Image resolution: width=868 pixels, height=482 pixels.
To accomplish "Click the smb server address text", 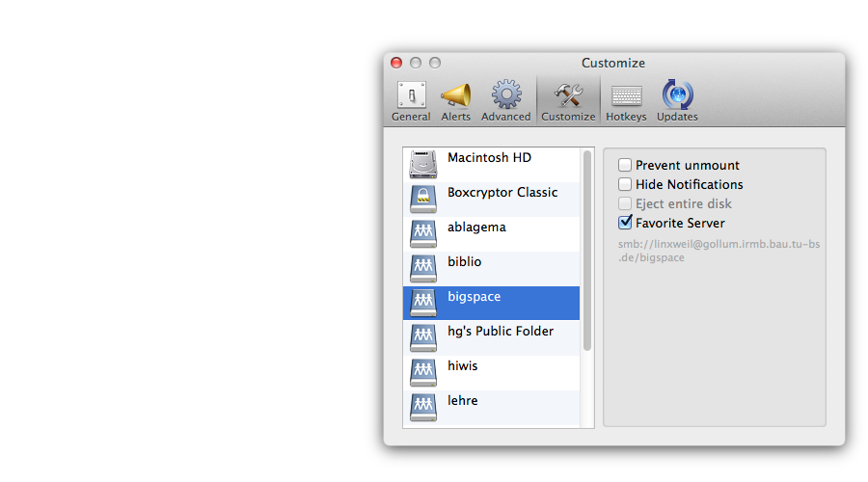I will 719,252.
